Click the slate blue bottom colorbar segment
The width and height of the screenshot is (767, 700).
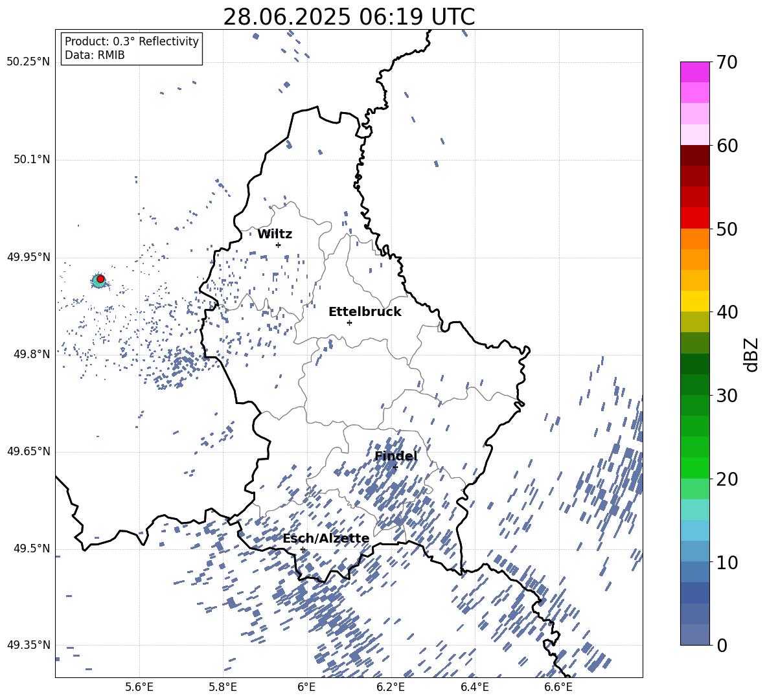[695, 635]
